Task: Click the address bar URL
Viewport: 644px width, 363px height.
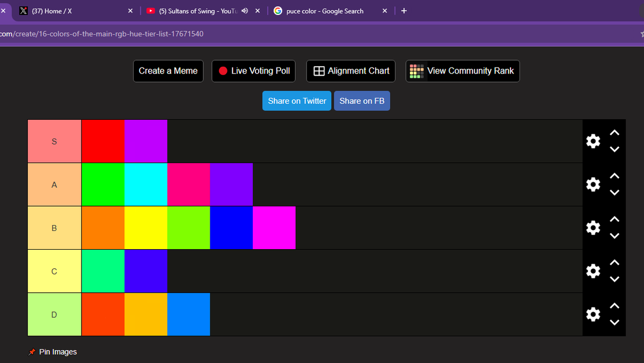Action: click(102, 34)
